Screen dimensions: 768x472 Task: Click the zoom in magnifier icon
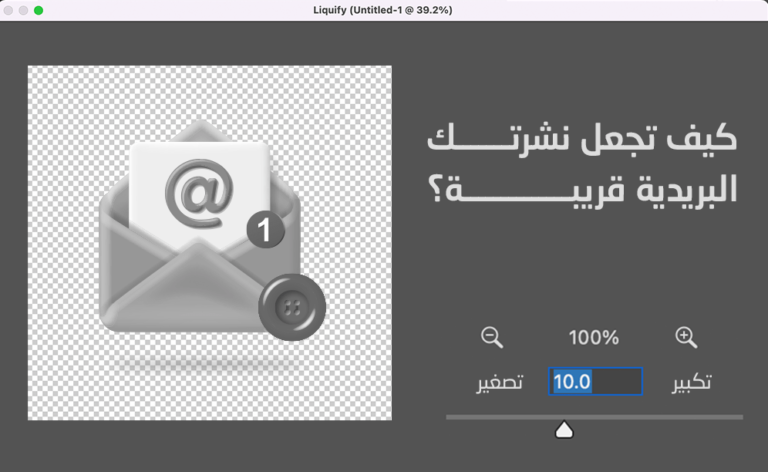point(686,337)
